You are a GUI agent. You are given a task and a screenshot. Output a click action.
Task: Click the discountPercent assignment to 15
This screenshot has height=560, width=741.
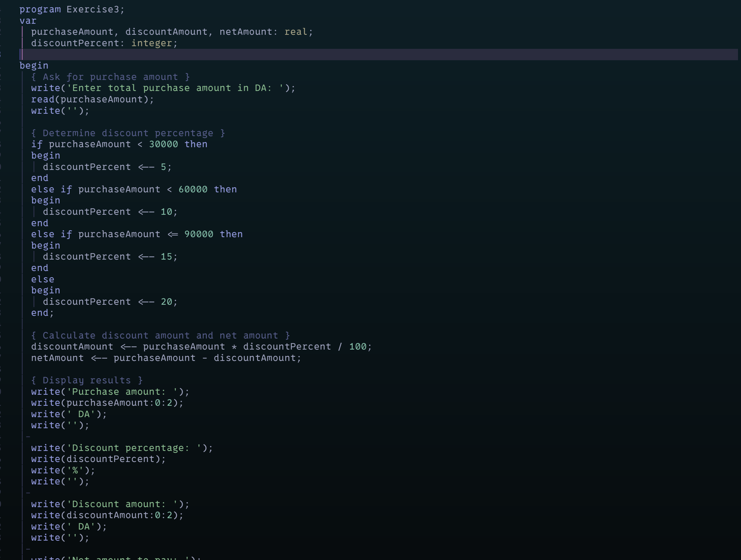pos(110,257)
